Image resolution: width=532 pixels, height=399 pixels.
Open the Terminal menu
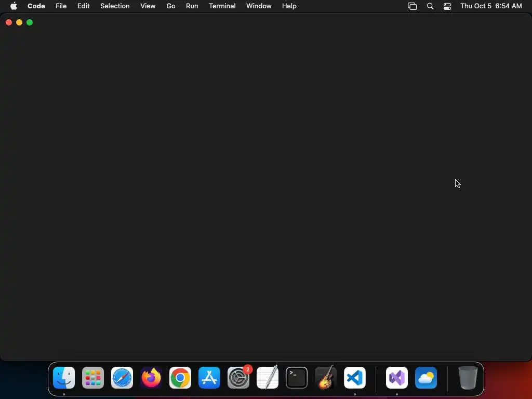tap(222, 6)
